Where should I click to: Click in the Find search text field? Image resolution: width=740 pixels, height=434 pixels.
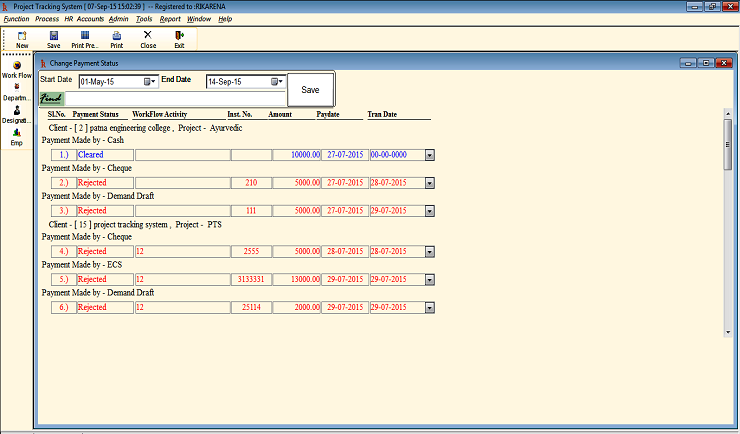(175, 99)
